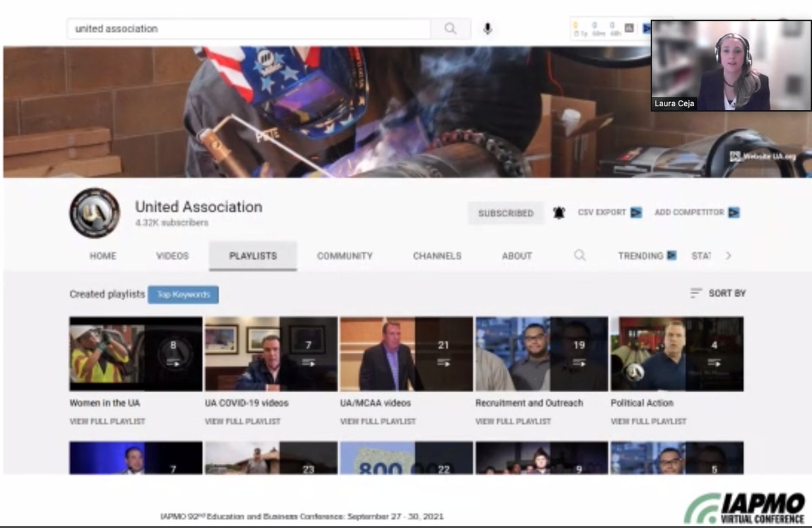Click playlist queue icon on UA COVID-19 videos
The width and height of the screenshot is (812, 528).
[309, 363]
